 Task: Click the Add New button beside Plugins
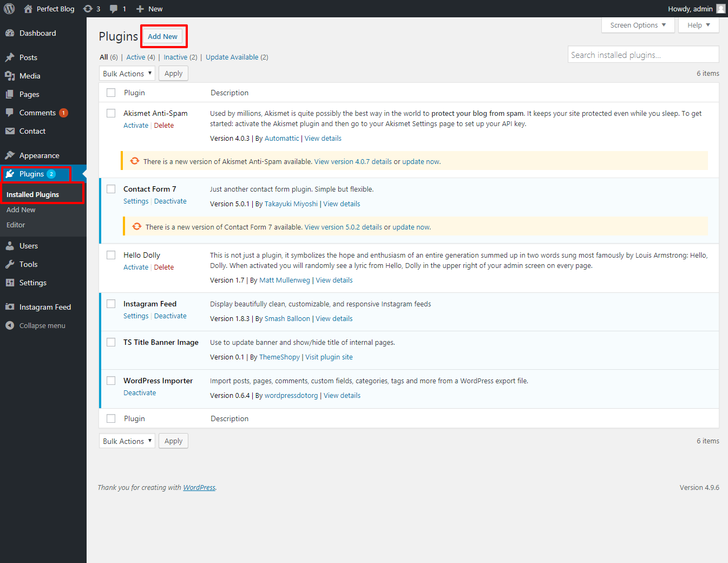pyautogui.click(x=162, y=37)
